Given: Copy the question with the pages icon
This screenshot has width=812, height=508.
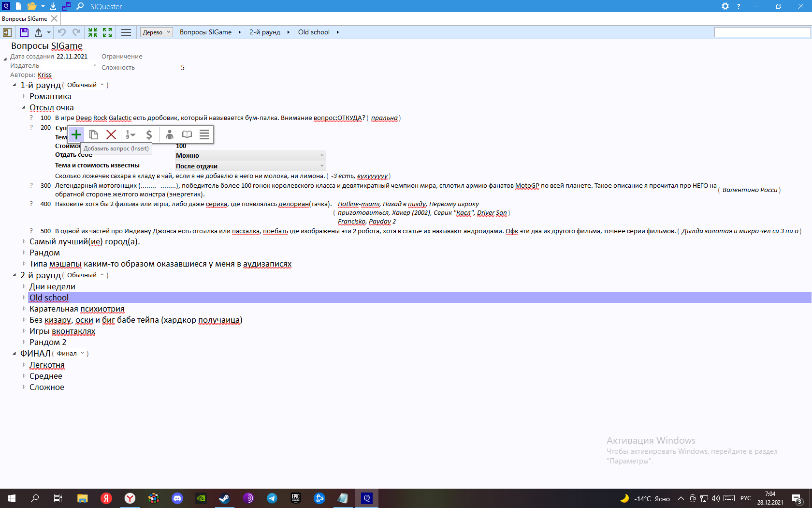Looking at the screenshot, I should 94,134.
